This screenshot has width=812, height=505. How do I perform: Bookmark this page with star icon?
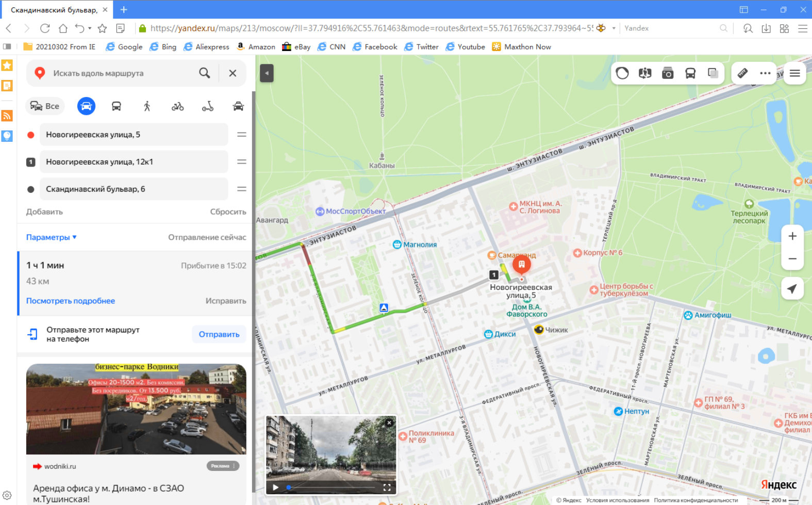(x=103, y=28)
